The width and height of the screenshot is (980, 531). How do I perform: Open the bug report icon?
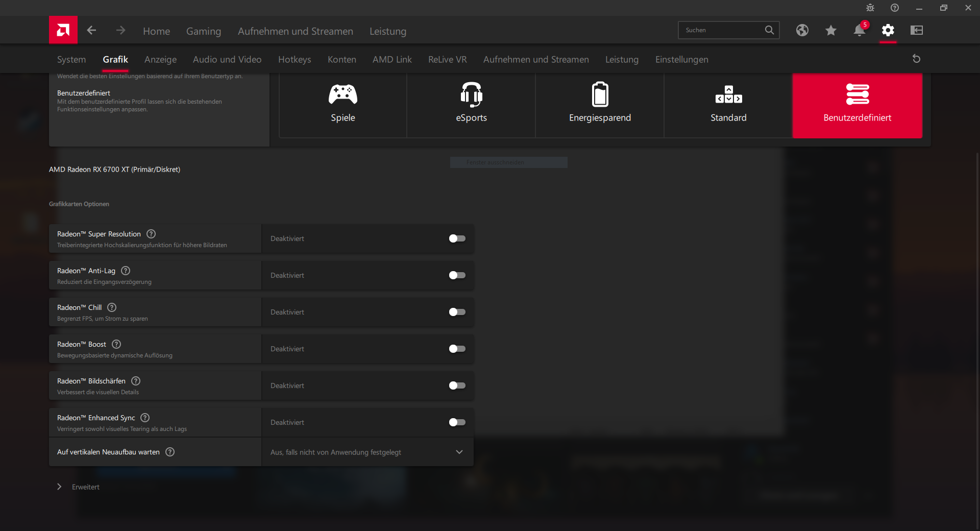(870, 8)
